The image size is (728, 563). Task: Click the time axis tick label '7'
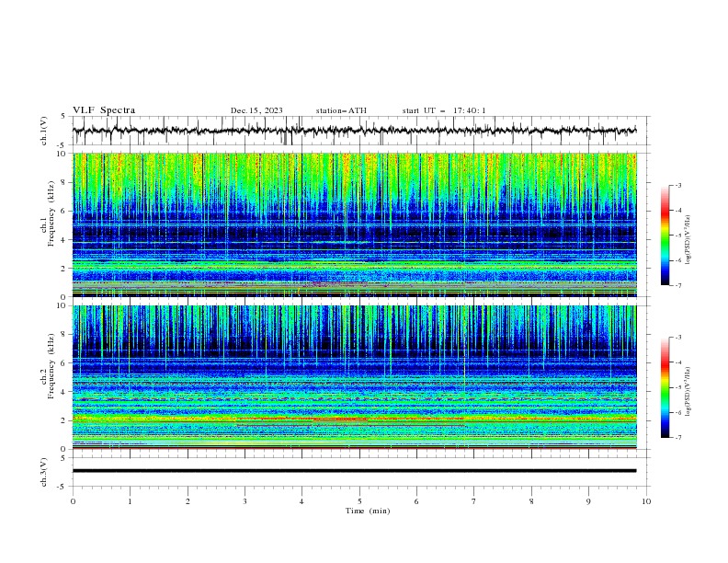click(474, 501)
